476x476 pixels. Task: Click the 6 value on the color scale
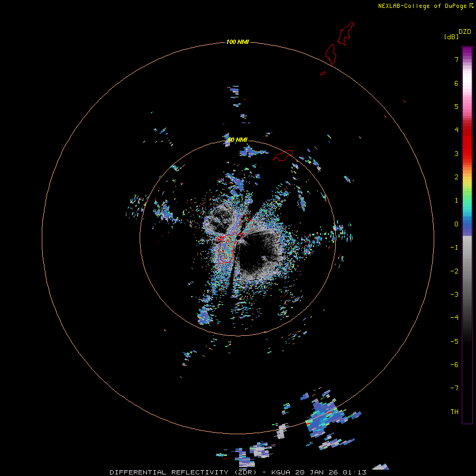(456, 83)
